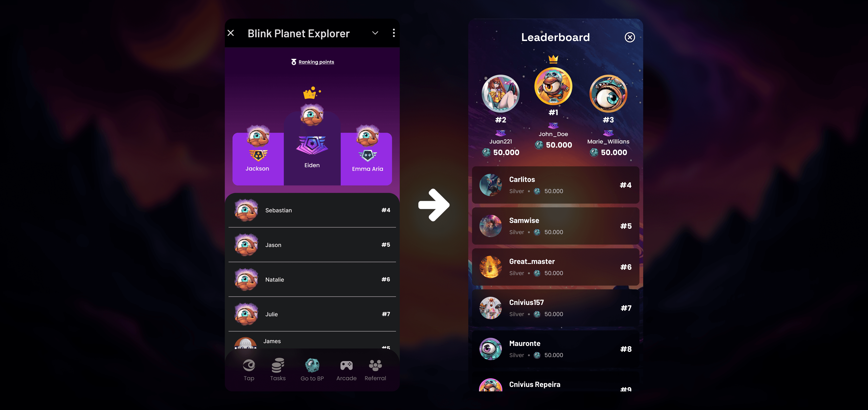Click John_Doe's #1 avatar
Image resolution: width=868 pixels, height=410 pixels.
(x=553, y=86)
